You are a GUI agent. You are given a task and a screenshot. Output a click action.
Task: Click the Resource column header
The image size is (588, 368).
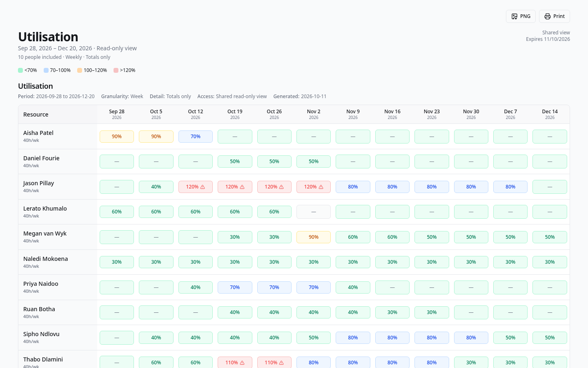coord(58,114)
